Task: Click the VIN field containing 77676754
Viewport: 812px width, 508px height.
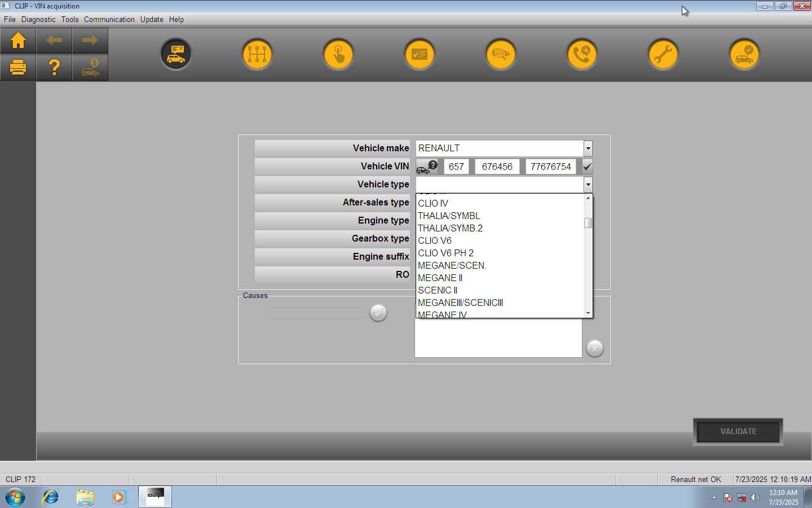Action: point(551,167)
